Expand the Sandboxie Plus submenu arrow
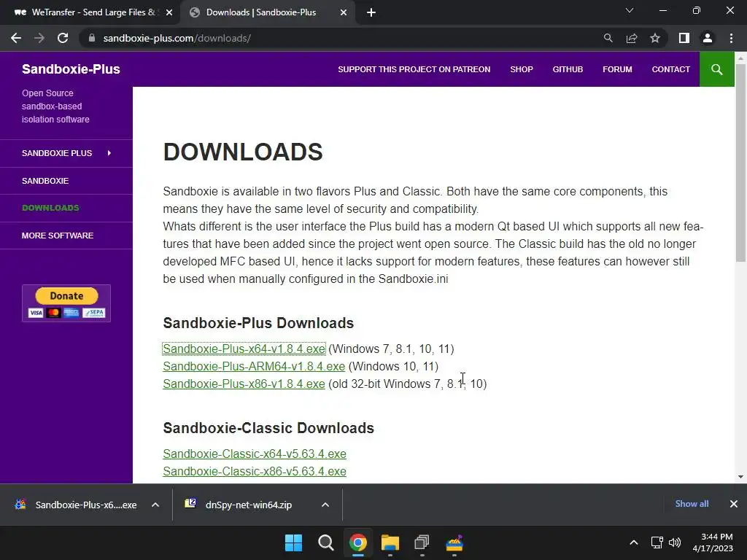Viewport: 747px width, 560px height. [109, 153]
